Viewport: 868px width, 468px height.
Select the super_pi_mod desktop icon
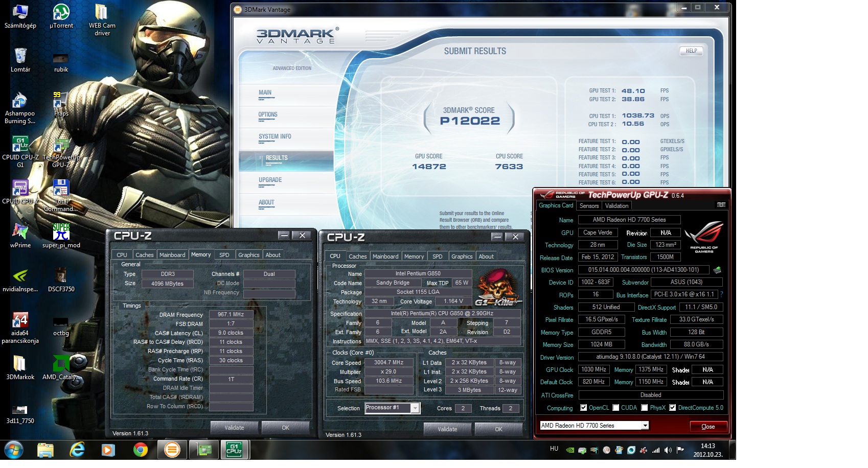point(61,236)
